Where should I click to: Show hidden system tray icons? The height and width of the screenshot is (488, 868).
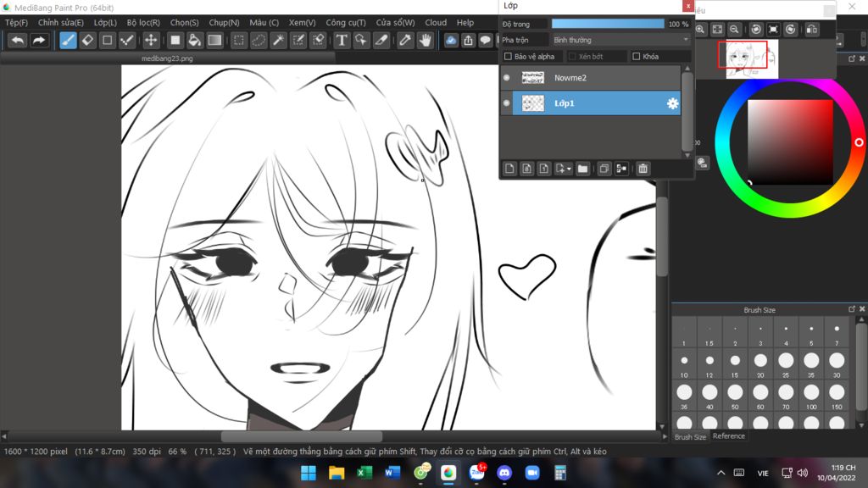(x=721, y=473)
